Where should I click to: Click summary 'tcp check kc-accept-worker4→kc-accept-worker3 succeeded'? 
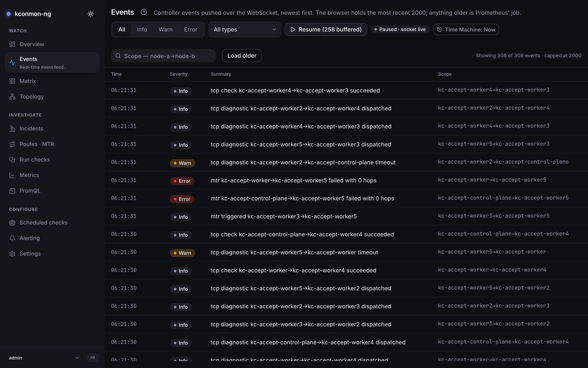(295, 90)
